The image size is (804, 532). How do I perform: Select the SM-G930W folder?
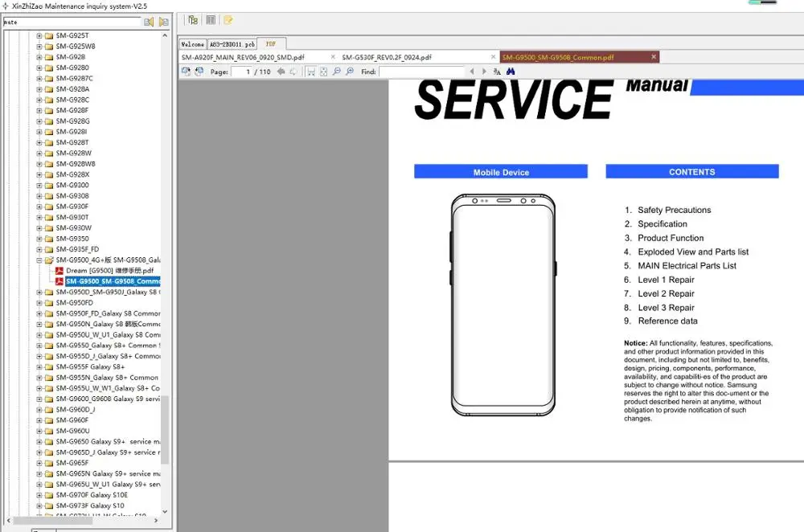[x=73, y=228]
